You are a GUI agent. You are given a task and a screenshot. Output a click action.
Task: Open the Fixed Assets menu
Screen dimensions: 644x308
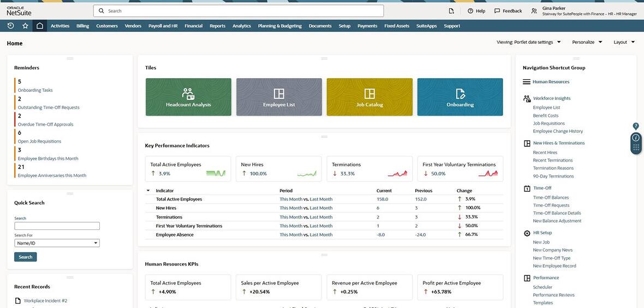pos(396,26)
